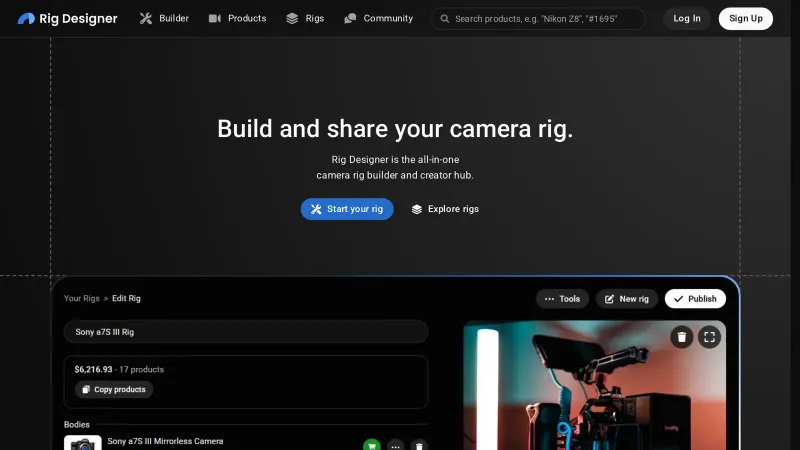The image size is (800, 450).
Task: Publish the rig
Action: click(x=695, y=299)
